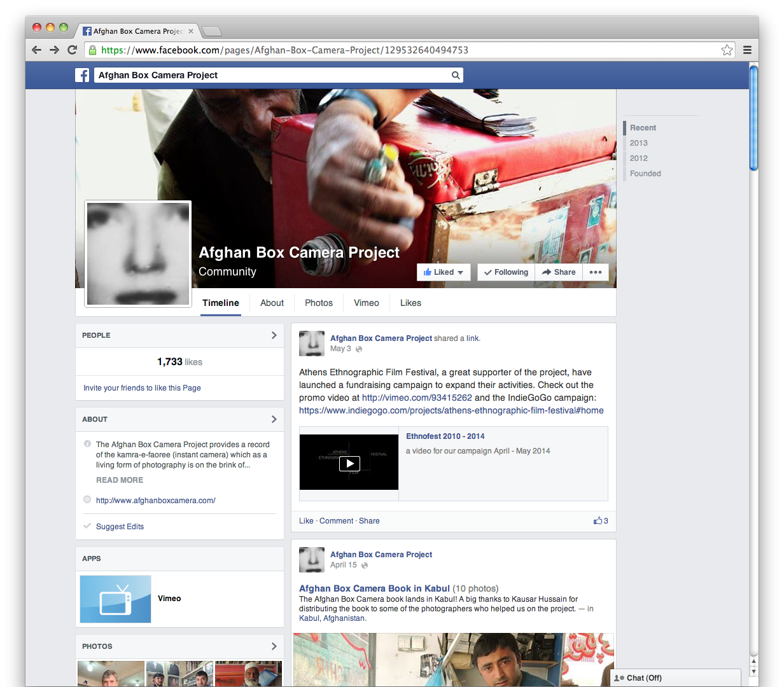The image size is (784, 687).
Task: Open the Vimeo tab
Action: [367, 303]
